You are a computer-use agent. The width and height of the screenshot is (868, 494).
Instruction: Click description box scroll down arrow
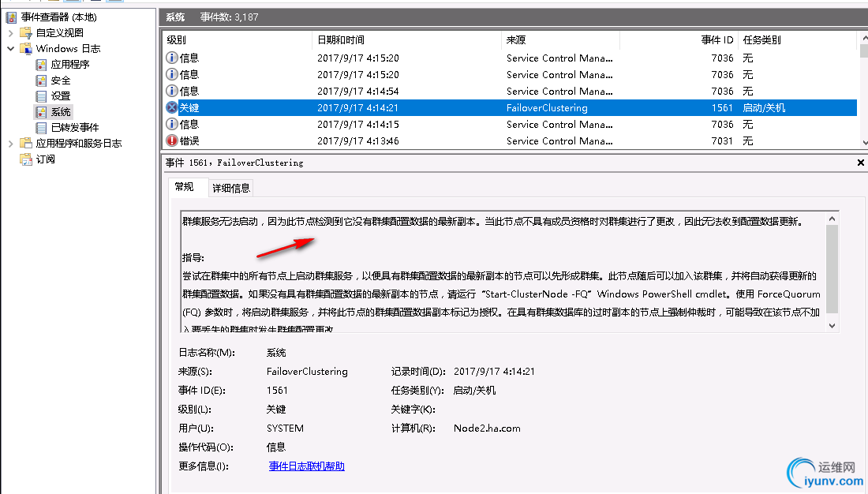pyautogui.click(x=832, y=326)
